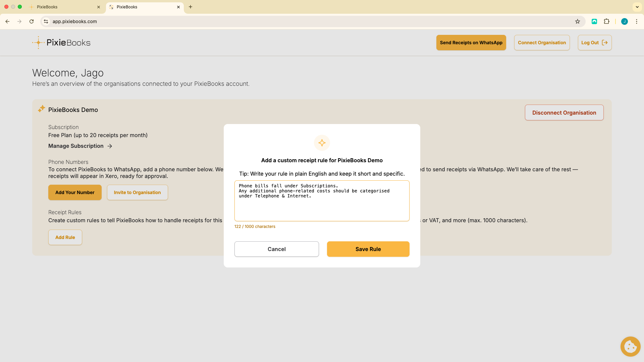The image size is (644, 362).
Task: Open browser extensions puzzle icon
Action: click(x=606, y=21)
